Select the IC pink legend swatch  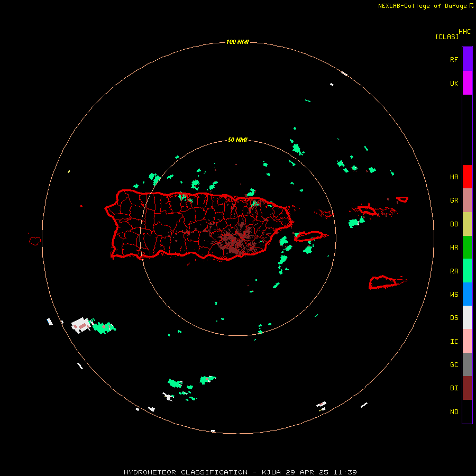point(467,341)
